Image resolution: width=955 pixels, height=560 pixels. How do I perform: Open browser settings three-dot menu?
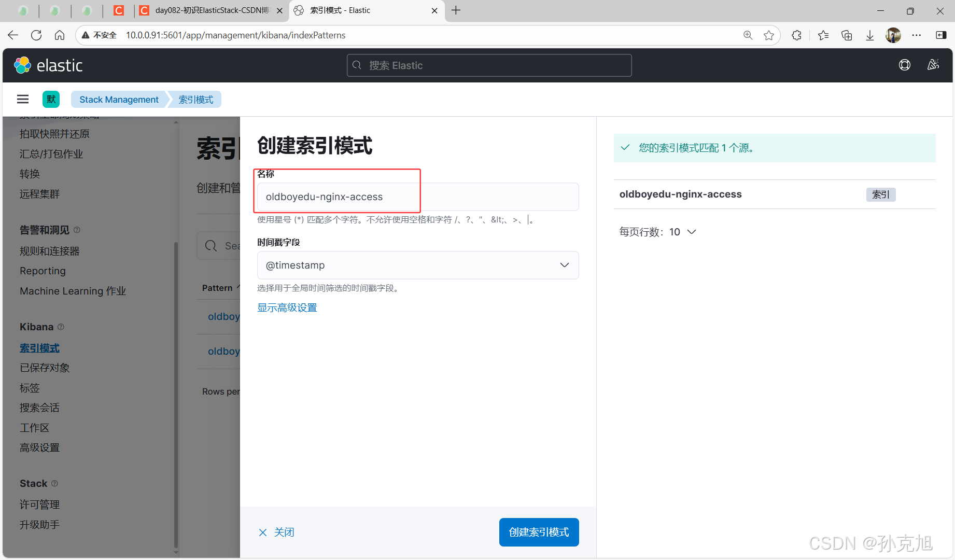[x=917, y=35]
